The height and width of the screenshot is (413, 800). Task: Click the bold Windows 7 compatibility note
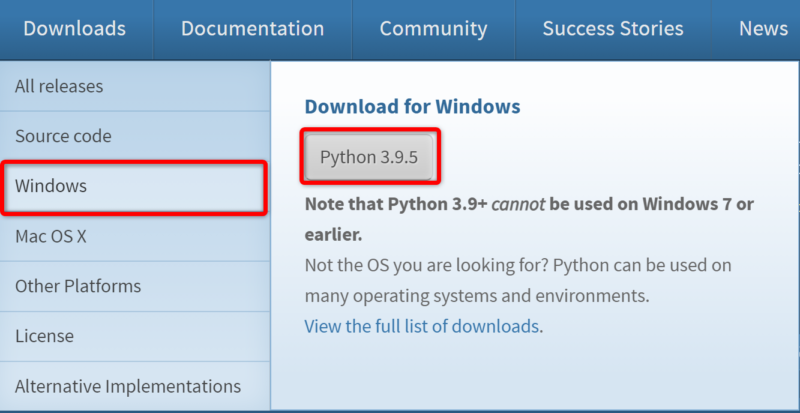tap(528, 204)
